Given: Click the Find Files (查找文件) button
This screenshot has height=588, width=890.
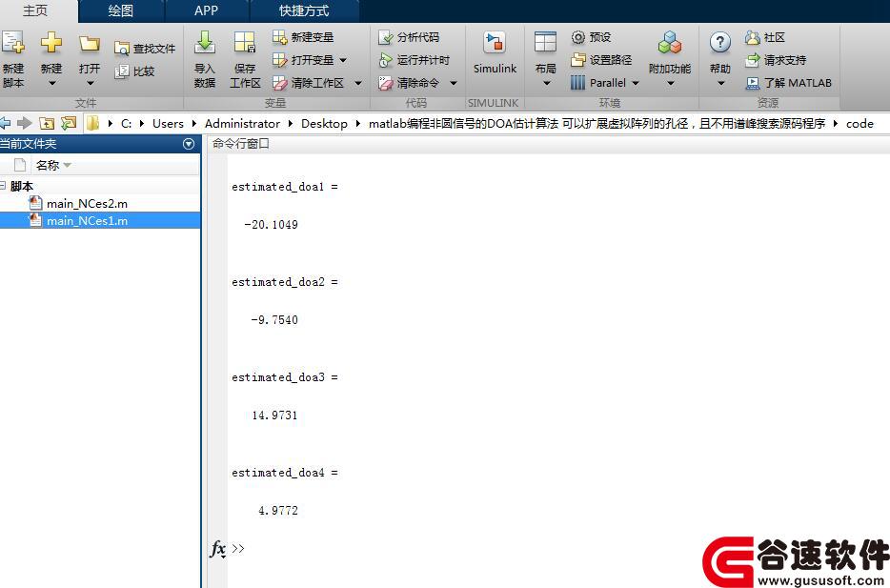Looking at the screenshot, I should (145, 49).
